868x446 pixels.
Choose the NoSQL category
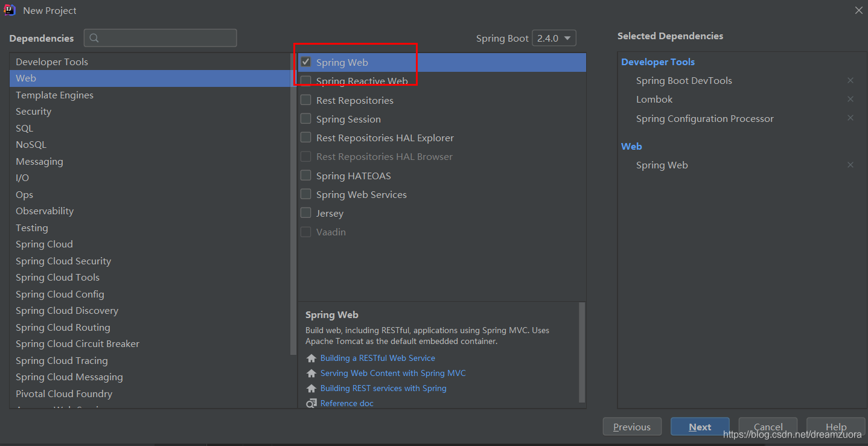point(150,145)
